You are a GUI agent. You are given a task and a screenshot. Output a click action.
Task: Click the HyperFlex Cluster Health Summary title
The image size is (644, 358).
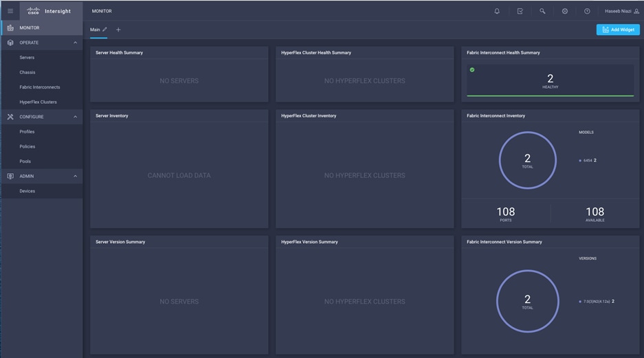[x=316, y=52]
